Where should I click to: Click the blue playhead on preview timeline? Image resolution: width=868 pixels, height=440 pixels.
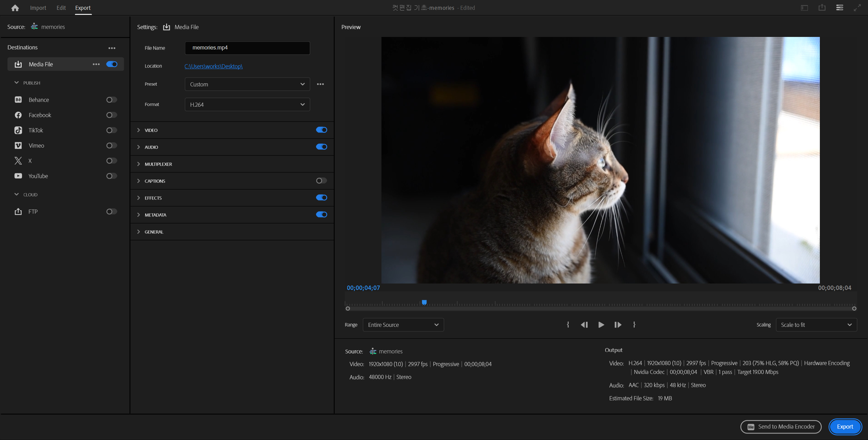tap(424, 302)
